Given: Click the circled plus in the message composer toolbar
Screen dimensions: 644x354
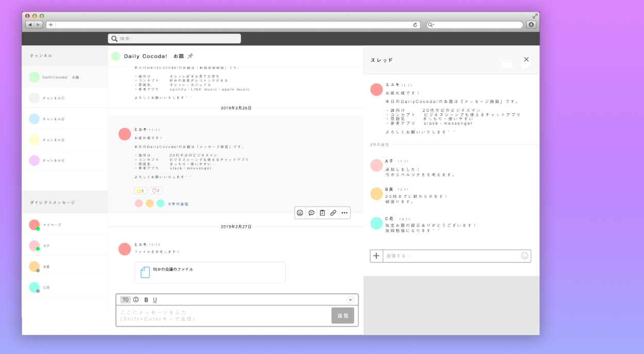Looking at the screenshot, I should 350,299.
